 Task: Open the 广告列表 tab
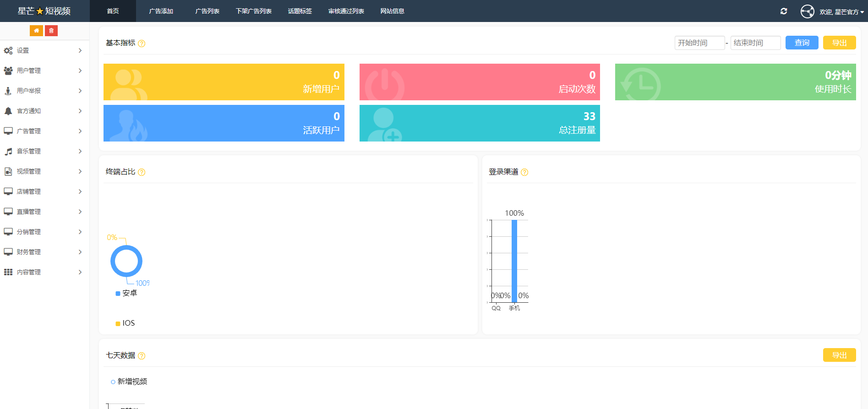pos(207,11)
